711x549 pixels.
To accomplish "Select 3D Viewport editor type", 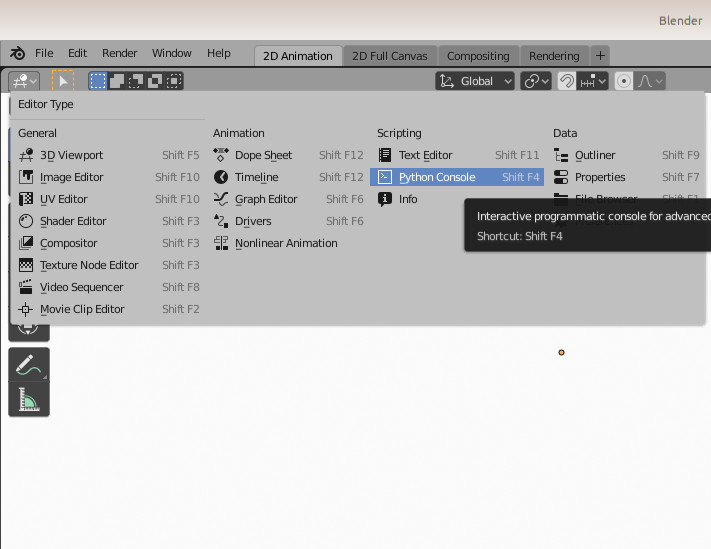I will [108, 155].
